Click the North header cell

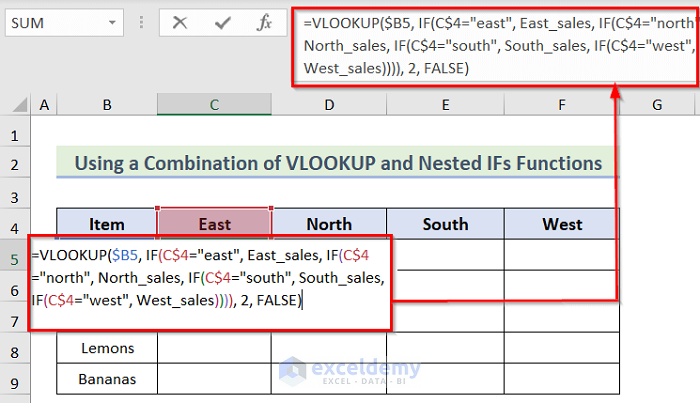[x=329, y=224]
